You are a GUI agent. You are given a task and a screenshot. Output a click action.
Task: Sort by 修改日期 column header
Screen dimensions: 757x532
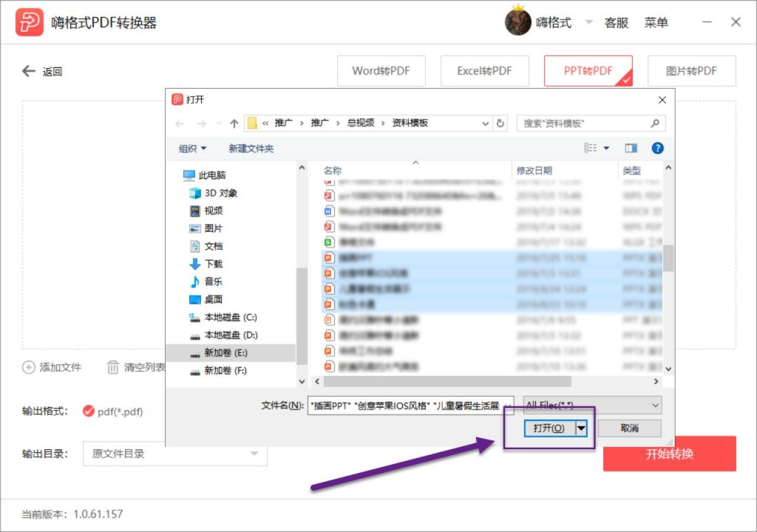click(x=534, y=171)
